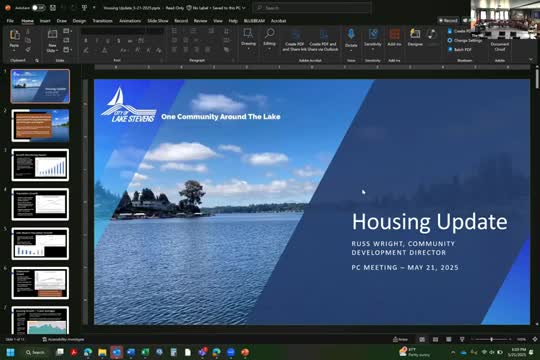Viewport: 540px width, 360px height.
Task: Switch to Reading view icon
Action: tap(448, 340)
